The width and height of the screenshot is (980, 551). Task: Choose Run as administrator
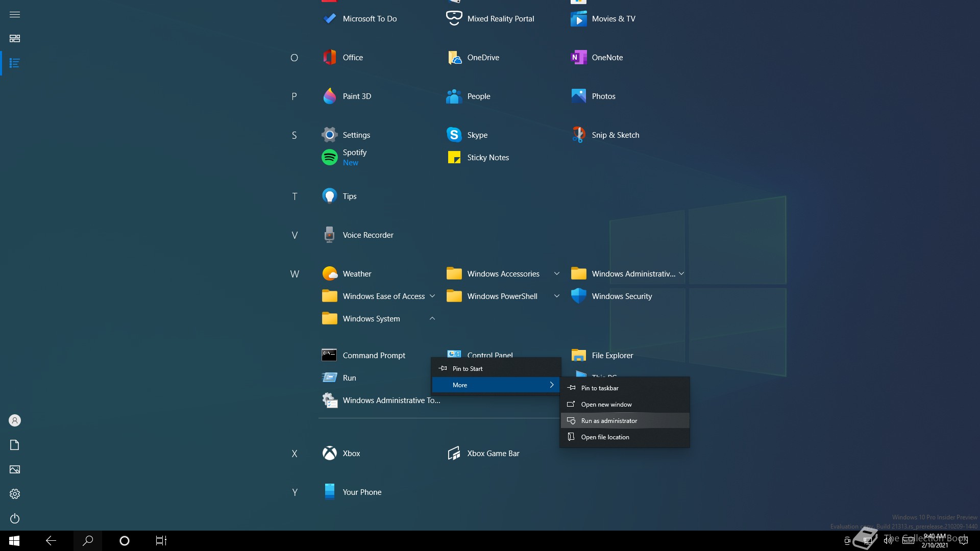point(625,421)
